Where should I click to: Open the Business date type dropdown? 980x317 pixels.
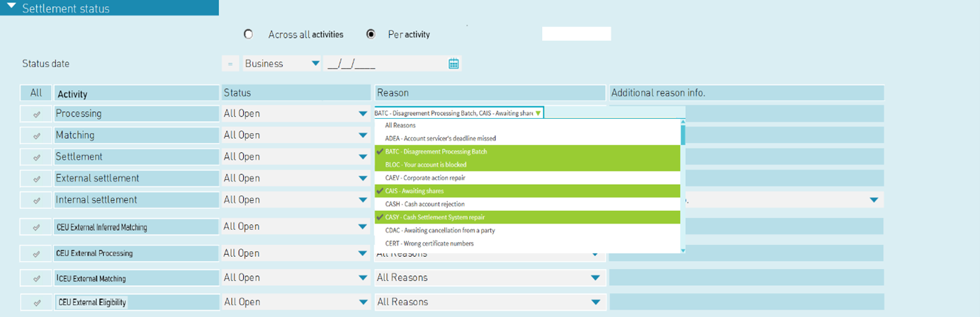(x=315, y=64)
